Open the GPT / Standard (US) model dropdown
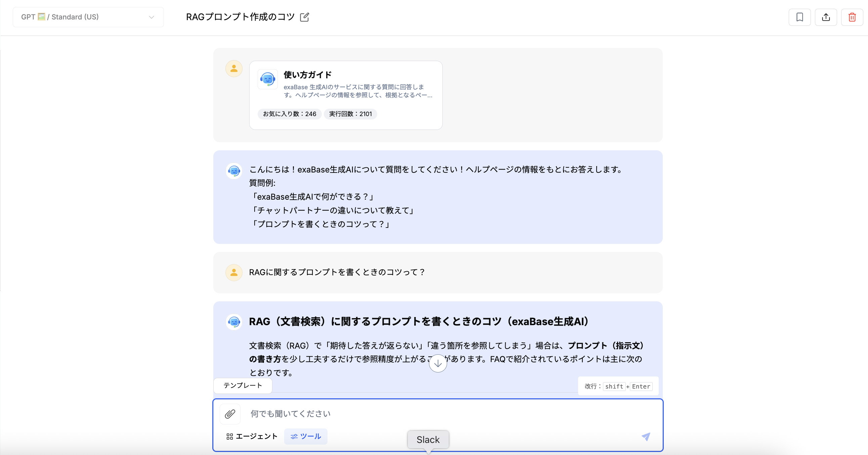This screenshot has height=455, width=868. 88,17
